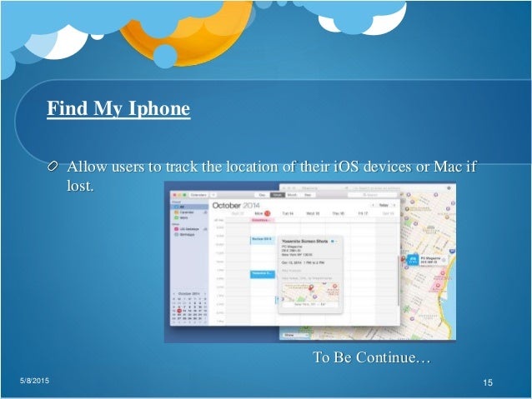Viewport: 532px width, 399px height.
Task: Click the Today button in Calendar
Action: pyautogui.click(x=384, y=205)
